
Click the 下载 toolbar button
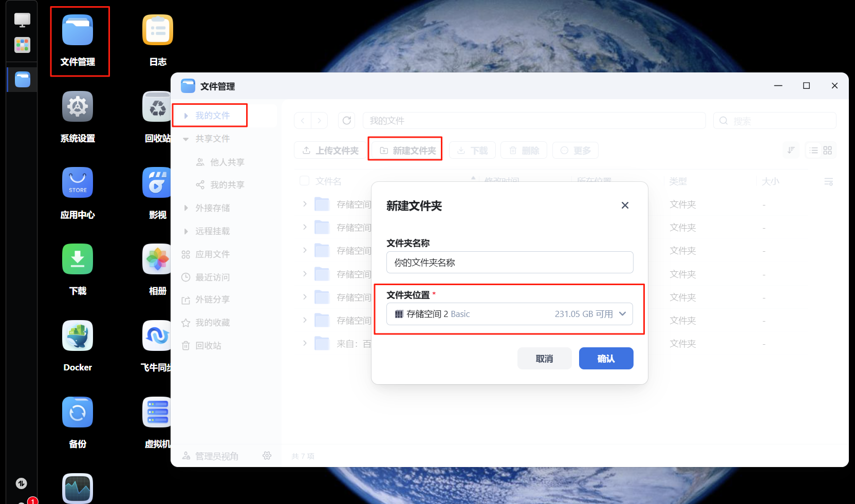(x=472, y=151)
